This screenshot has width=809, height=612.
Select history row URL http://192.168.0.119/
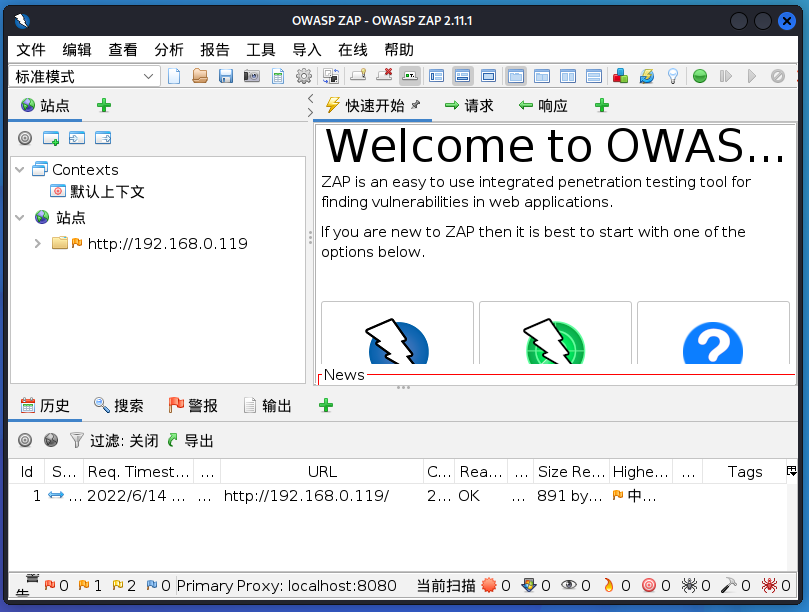click(x=306, y=496)
